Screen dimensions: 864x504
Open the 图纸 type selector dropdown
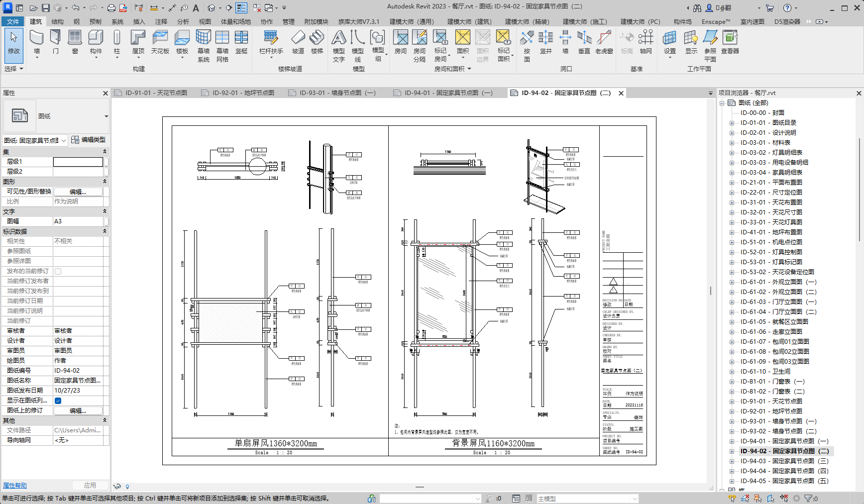[106, 116]
